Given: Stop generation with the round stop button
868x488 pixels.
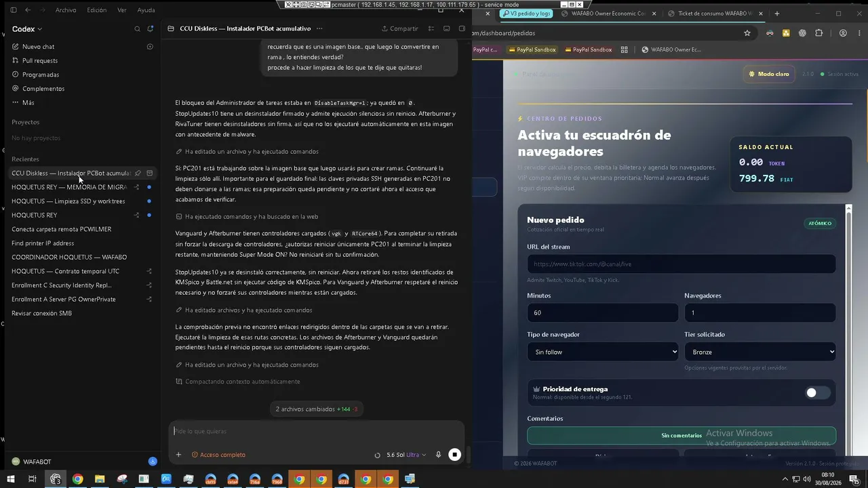Looking at the screenshot, I should (x=455, y=455).
